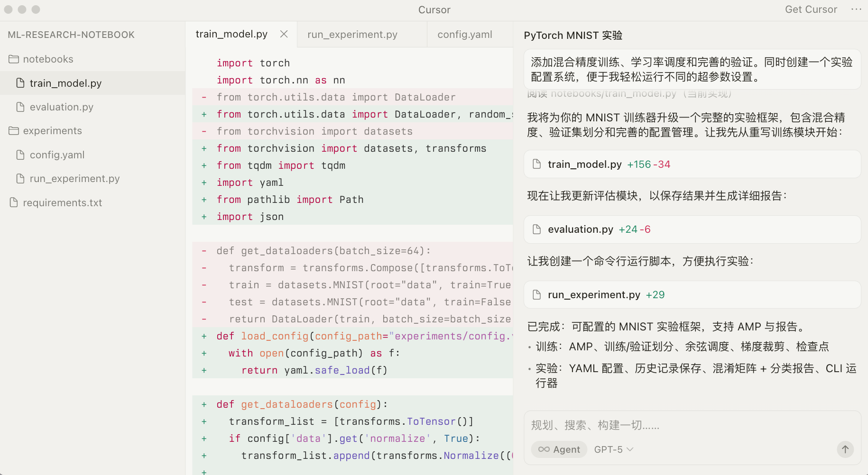Open the train_model.py +156 -34 change card
Image resolution: width=868 pixels, height=475 pixels.
692,164
